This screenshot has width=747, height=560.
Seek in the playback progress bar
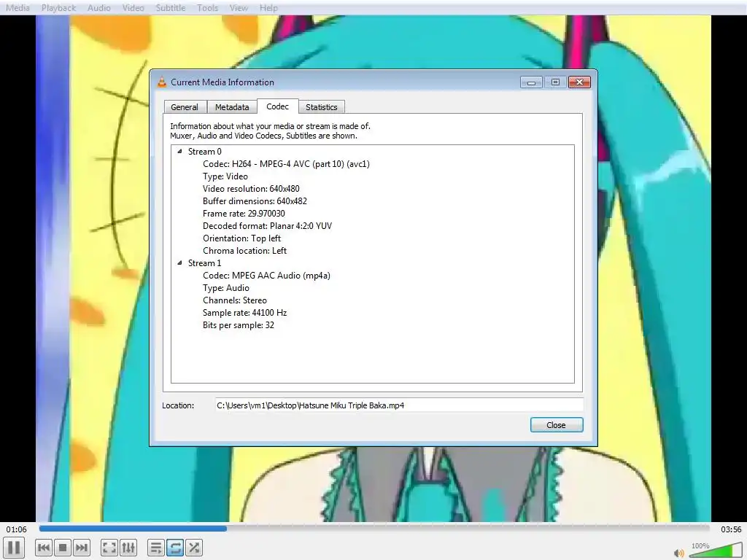(374, 528)
